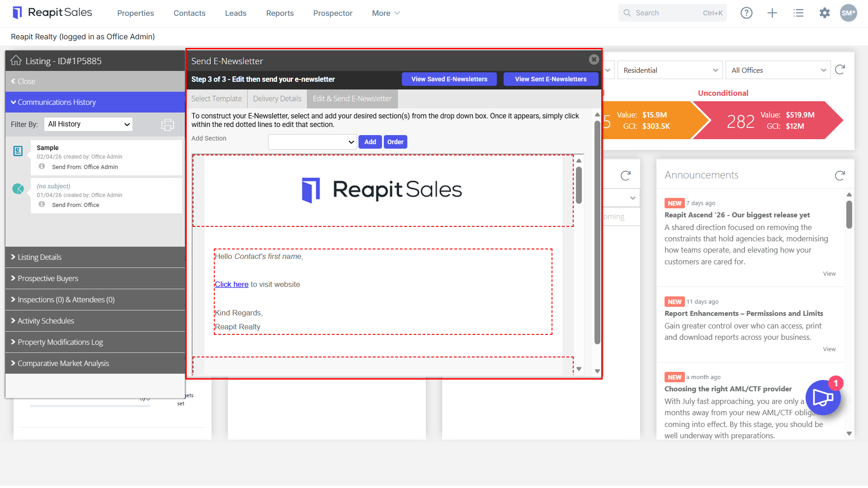Click the plus add-new icon in header
The image size is (868, 488).
772,13
